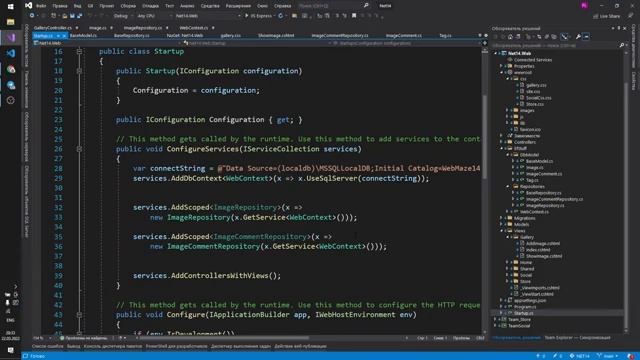Screen dimensions: 640x360
Task: Switch to the WebContext.cs tab
Action: 193,28
